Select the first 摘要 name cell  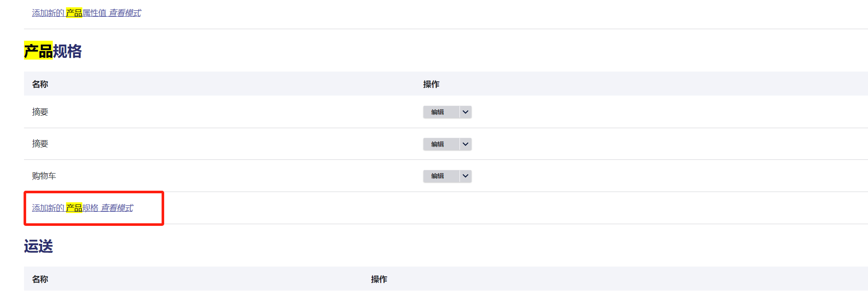tap(40, 112)
